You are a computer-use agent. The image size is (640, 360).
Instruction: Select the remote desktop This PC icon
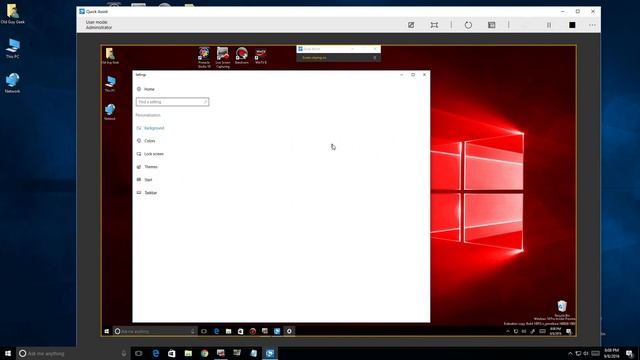(110, 84)
